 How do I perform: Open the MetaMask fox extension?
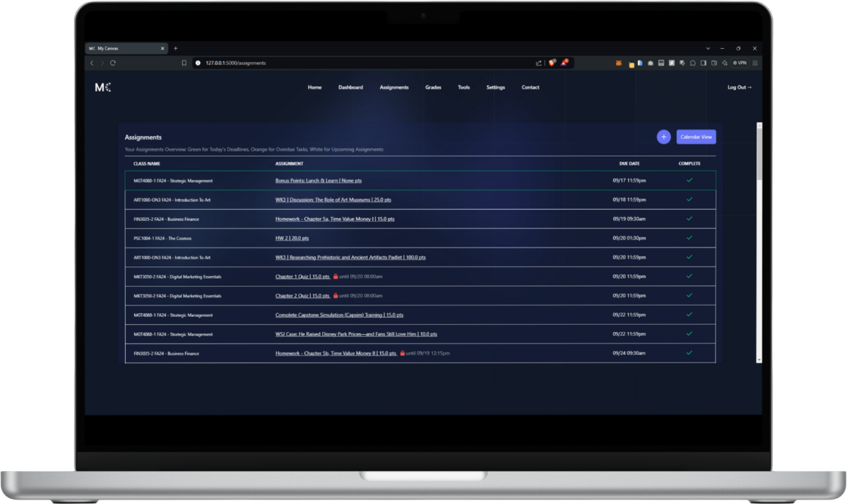pos(618,63)
